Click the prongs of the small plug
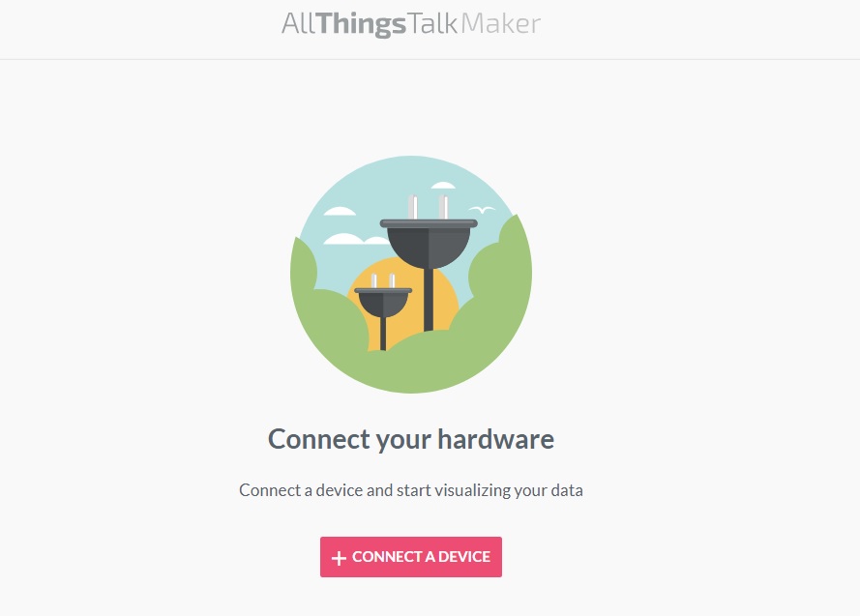Viewport: 860px width, 616px height. [x=383, y=280]
